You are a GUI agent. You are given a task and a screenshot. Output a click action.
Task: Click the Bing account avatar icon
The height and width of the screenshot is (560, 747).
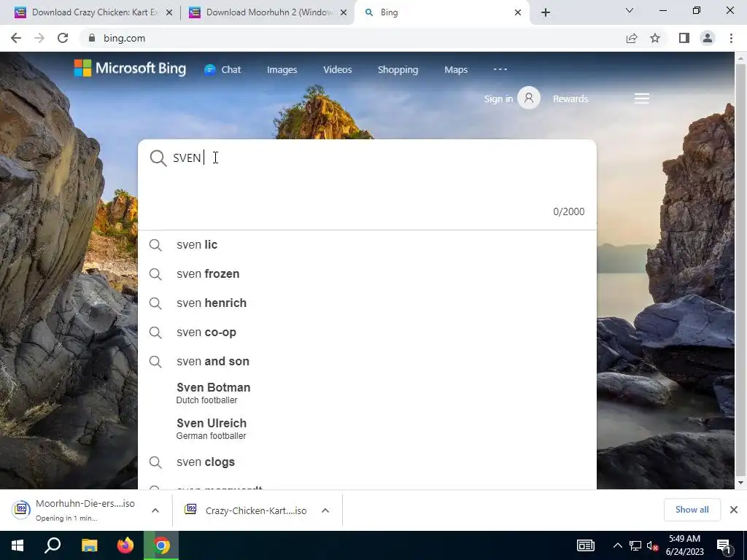pos(529,98)
